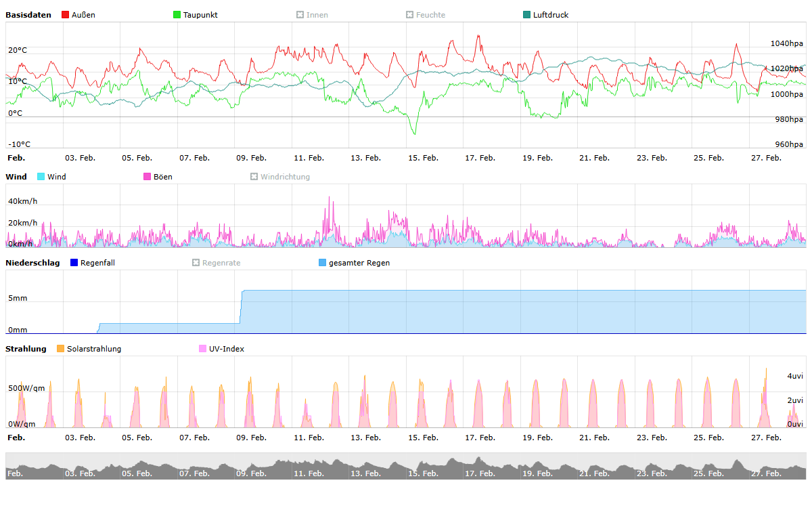This screenshot has height=508, width=812.
Task: Click the tallest solar radiation peak on 27. Feb.
Action: coord(766,369)
